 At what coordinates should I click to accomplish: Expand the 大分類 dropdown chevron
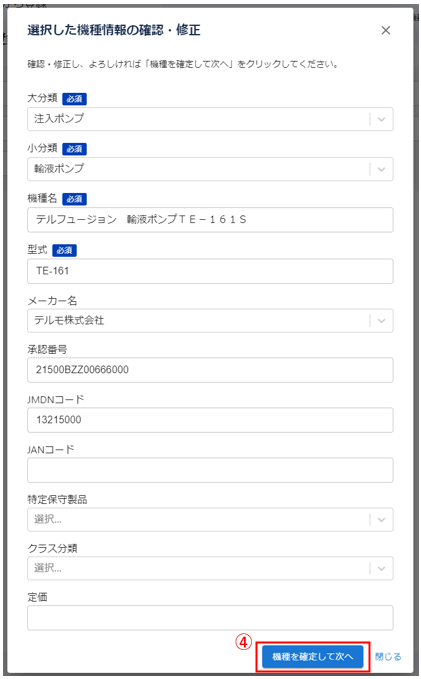(x=382, y=119)
